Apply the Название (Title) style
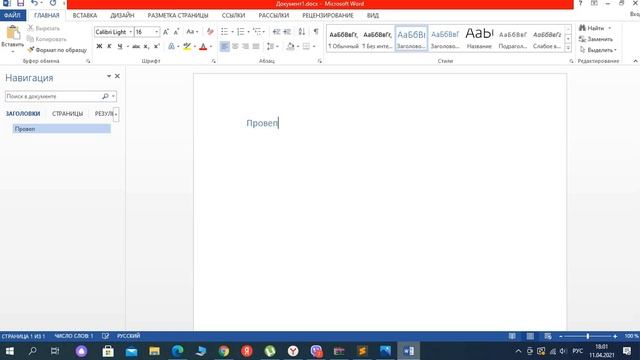 479,39
